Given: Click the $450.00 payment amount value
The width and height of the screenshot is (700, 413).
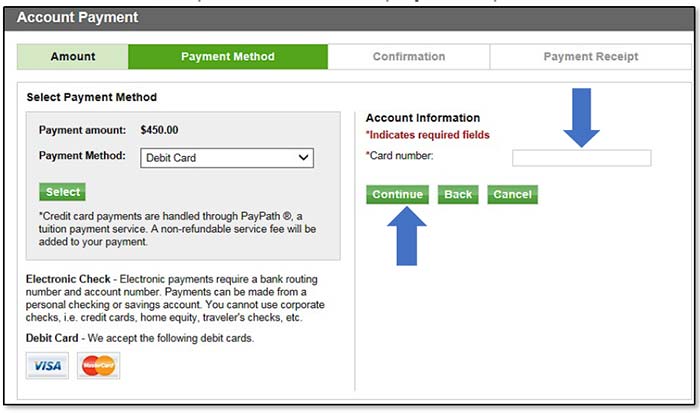Looking at the screenshot, I should pos(159,130).
